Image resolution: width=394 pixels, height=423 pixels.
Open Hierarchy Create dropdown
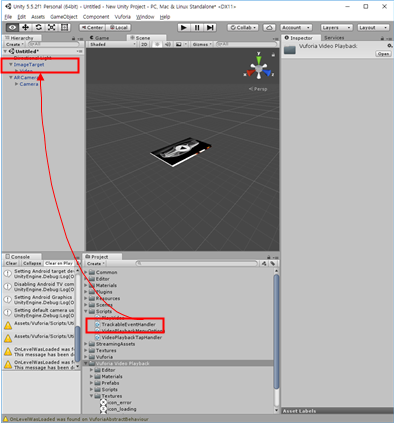(x=14, y=44)
